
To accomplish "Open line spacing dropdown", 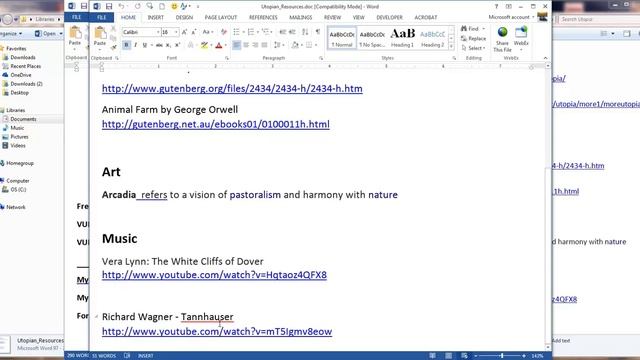I will [278, 45].
